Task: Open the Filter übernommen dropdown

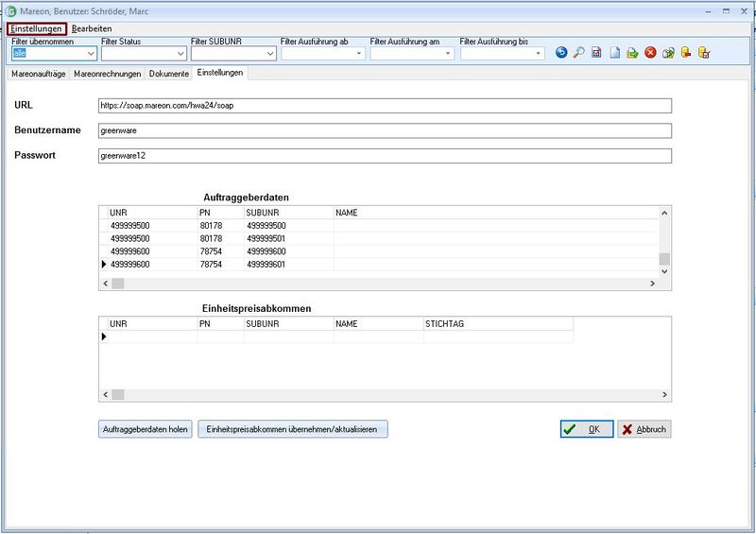Action: pyautogui.click(x=91, y=54)
